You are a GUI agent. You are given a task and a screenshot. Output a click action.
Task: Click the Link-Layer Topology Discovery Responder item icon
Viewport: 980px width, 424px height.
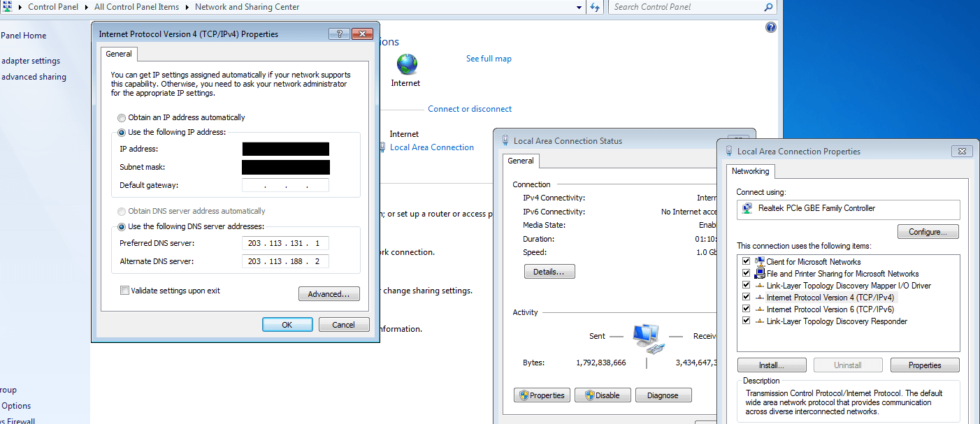click(760, 321)
